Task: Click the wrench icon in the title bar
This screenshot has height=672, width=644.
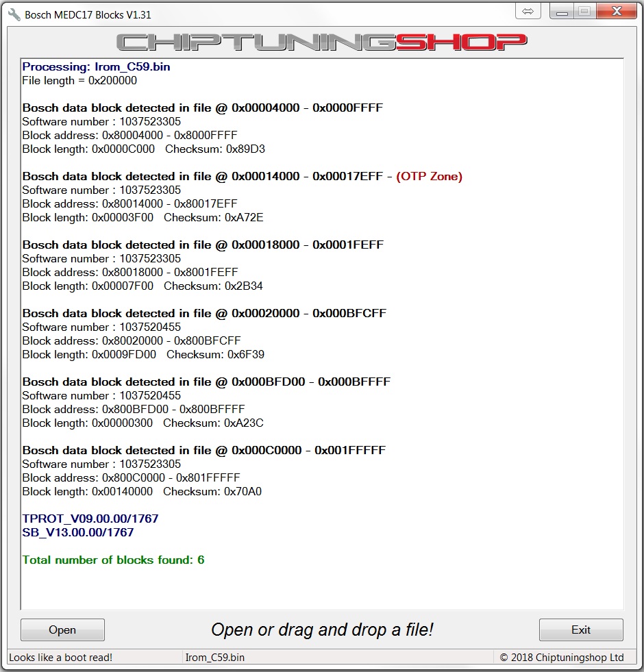Action: coord(14,14)
